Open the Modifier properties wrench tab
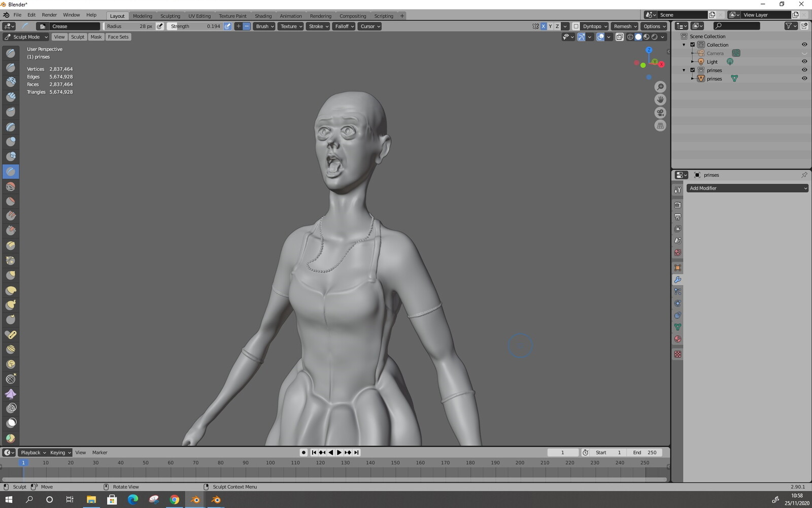 [x=678, y=280]
